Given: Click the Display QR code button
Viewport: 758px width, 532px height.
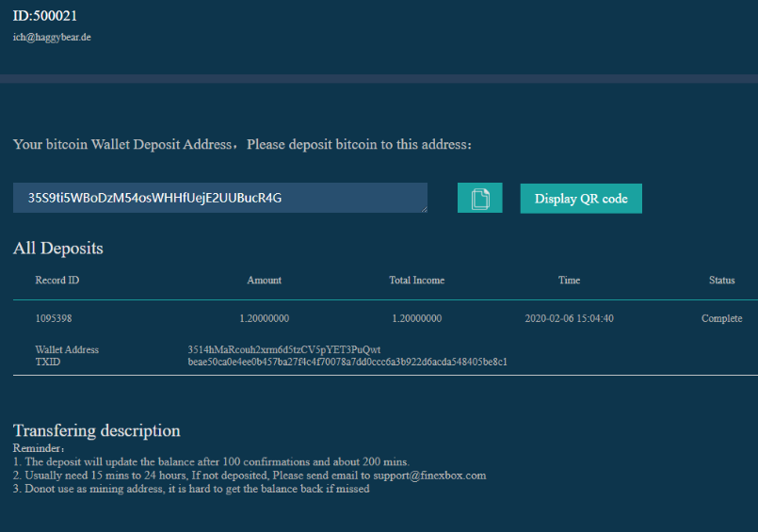Looking at the screenshot, I should point(581,199).
